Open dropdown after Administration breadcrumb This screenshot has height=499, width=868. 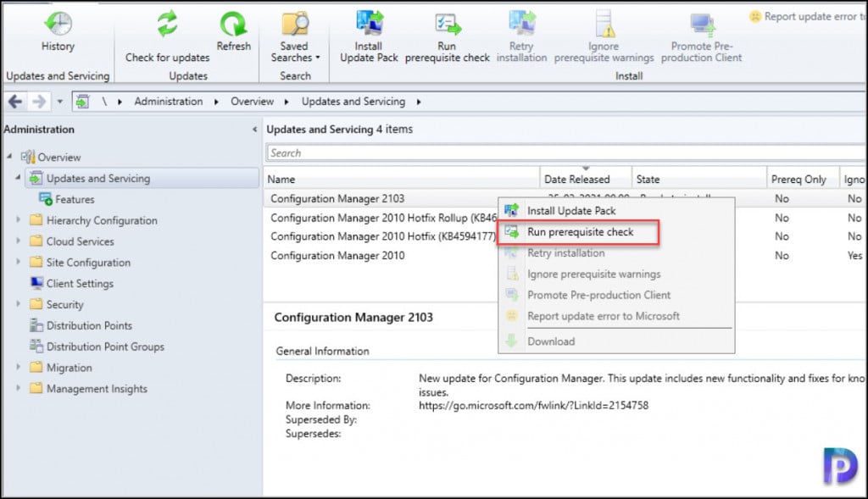coord(216,102)
